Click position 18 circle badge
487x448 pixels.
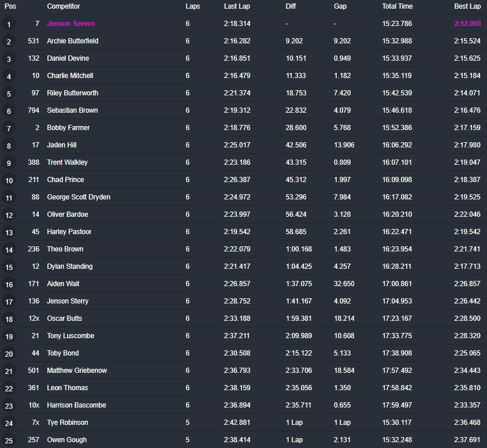point(9,319)
